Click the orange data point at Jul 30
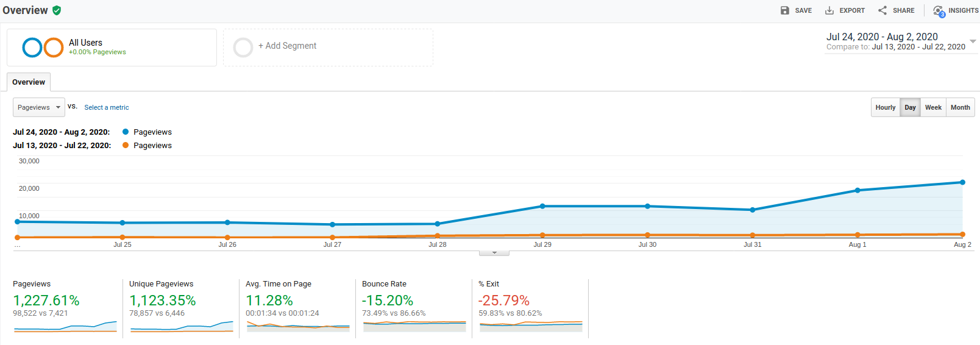The image size is (980, 345). coord(647,235)
